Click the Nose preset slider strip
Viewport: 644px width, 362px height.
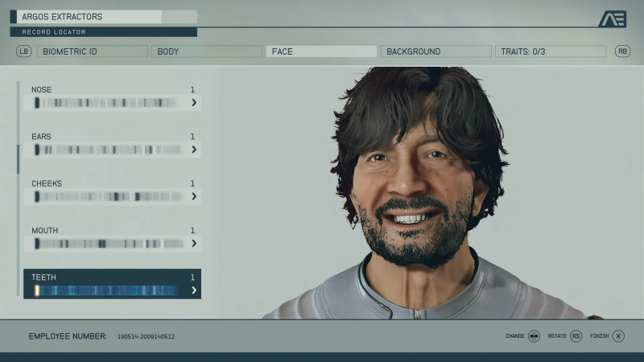109,103
